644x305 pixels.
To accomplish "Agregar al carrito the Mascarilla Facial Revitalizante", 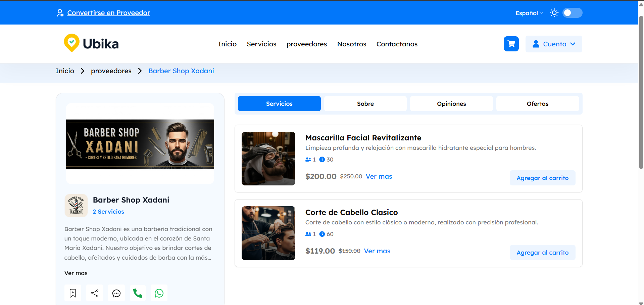I will click(542, 178).
